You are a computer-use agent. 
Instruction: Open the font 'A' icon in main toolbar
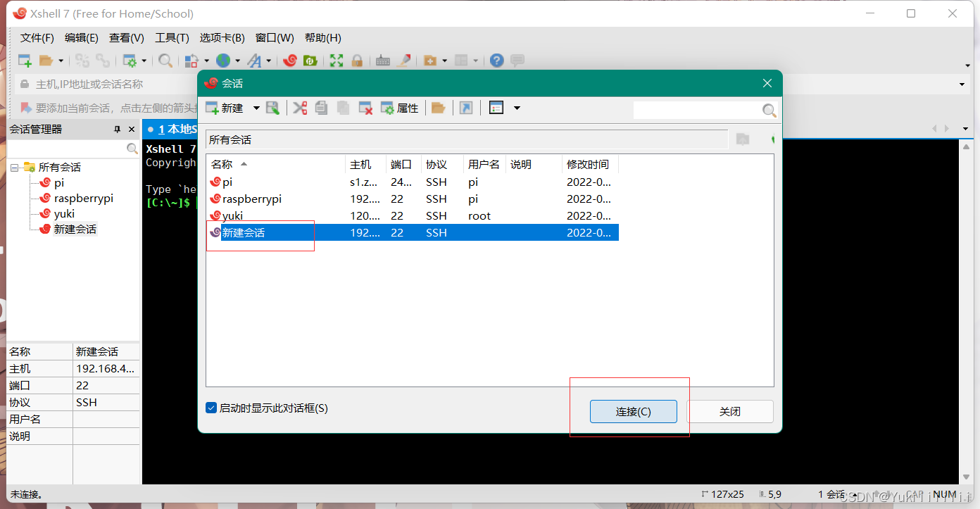pos(254,61)
